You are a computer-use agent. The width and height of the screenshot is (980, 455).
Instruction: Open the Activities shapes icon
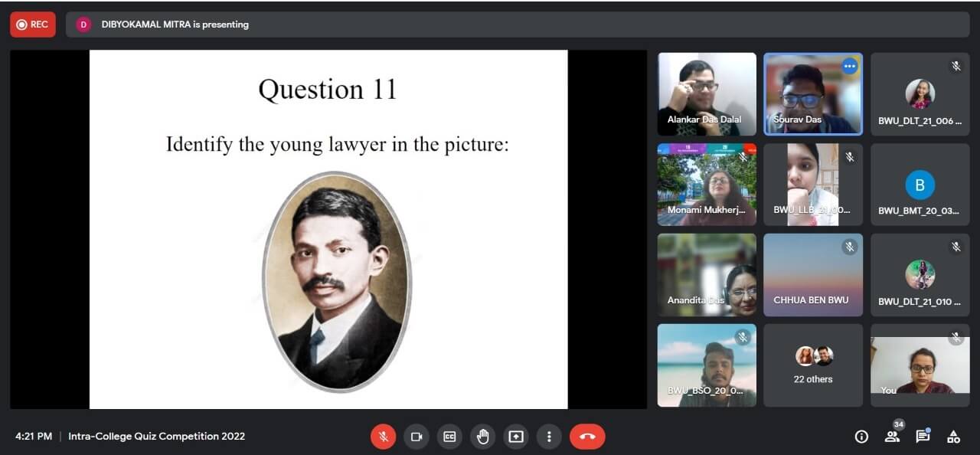coord(953,437)
